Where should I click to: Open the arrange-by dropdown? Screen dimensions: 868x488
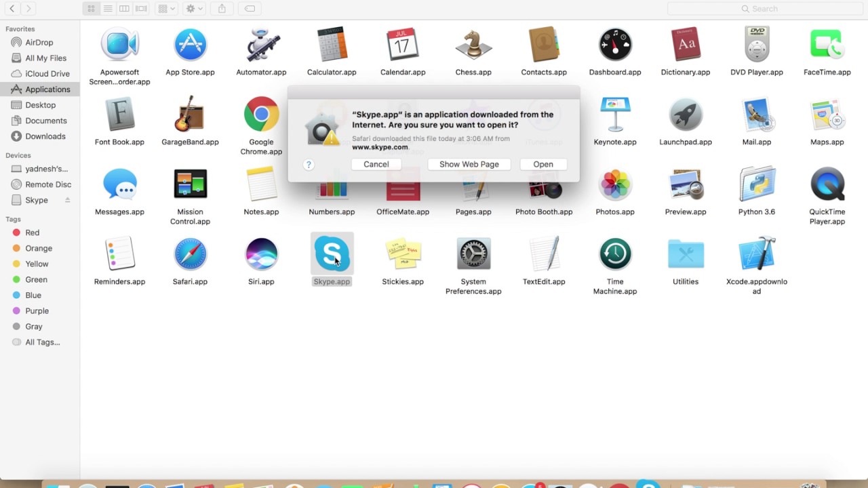tap(165, 8)
